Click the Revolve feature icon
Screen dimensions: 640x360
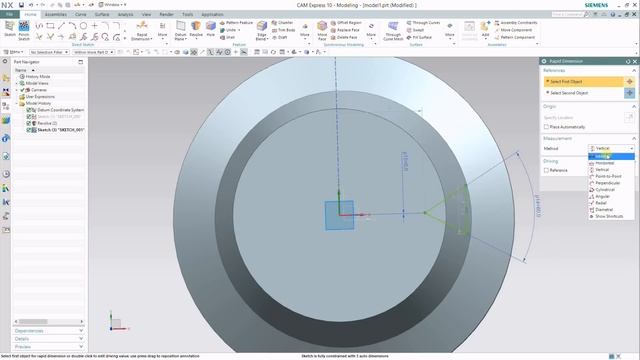[196, 27]
